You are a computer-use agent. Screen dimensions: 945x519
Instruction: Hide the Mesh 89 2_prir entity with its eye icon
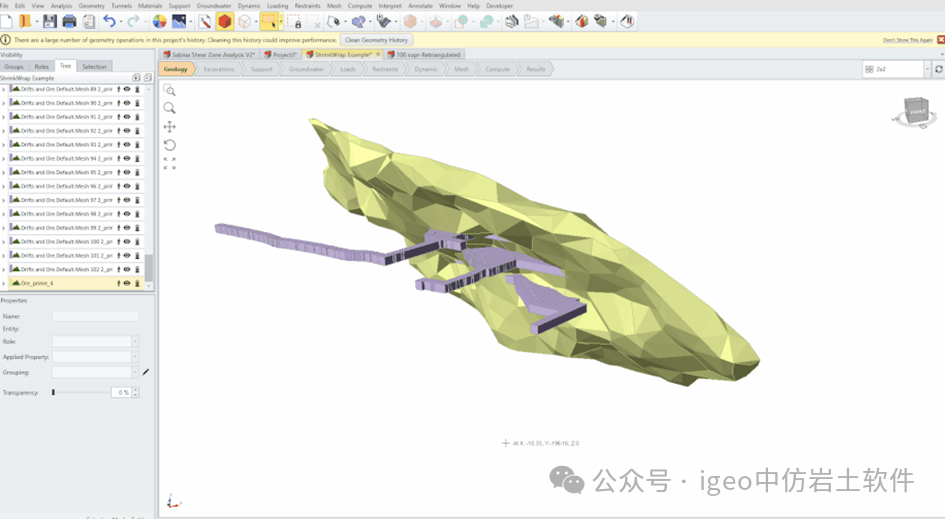127,89
